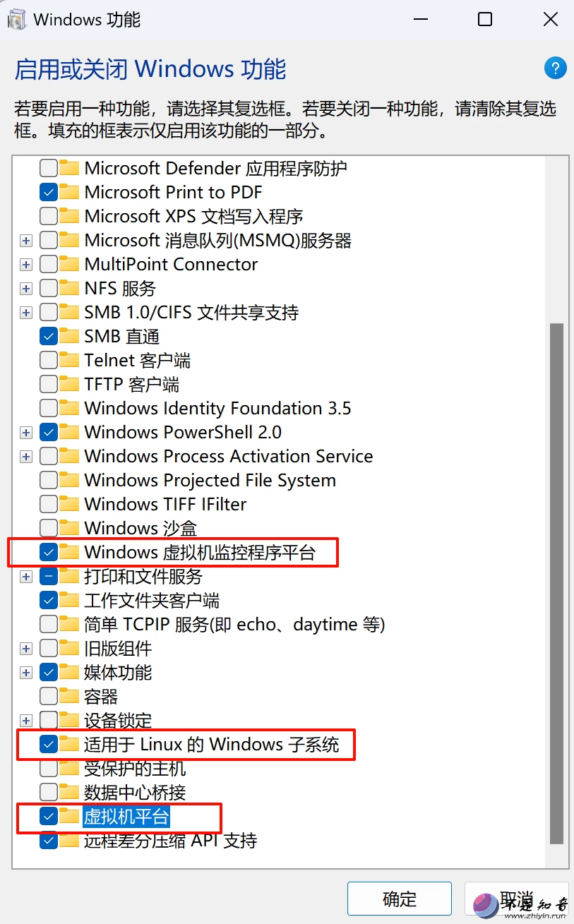Check the 容器 checkbox
574x924 pixels.
point(49,696)
